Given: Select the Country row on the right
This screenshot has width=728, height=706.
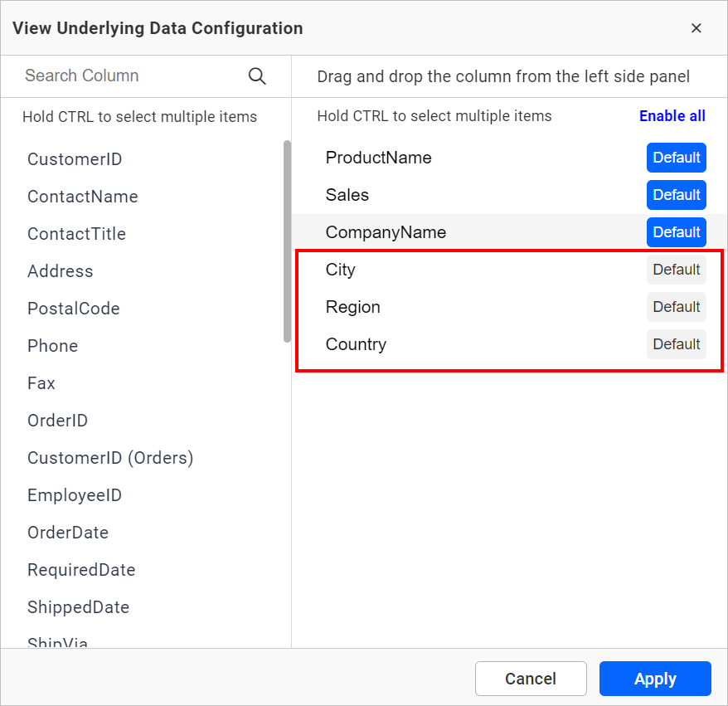Looking at the screenshot, I should 357,344.
